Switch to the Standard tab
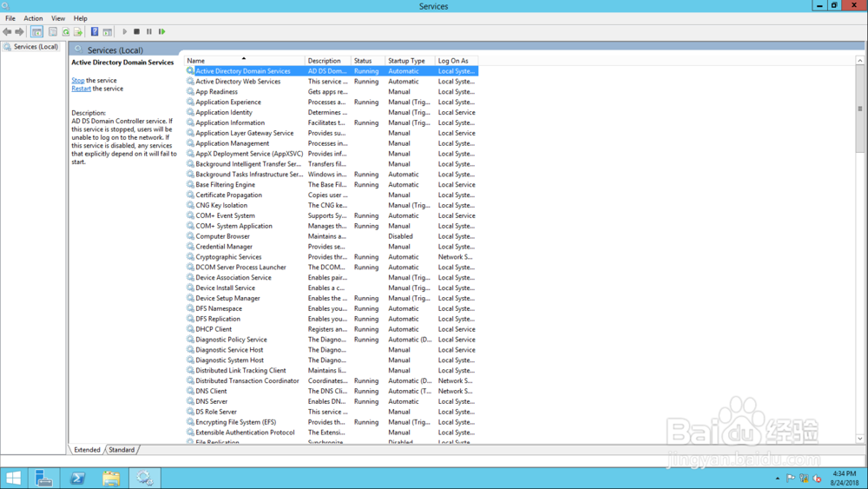 122,450
